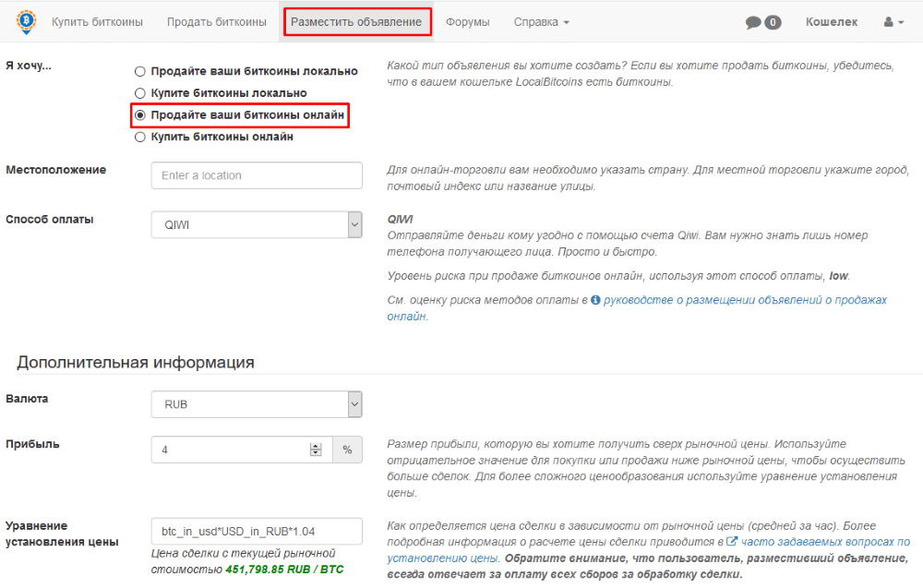The height and width of the screenshot is (588, 923).
Task: Click the LocalBitcoins logo icon
Action: click(27, 22)
